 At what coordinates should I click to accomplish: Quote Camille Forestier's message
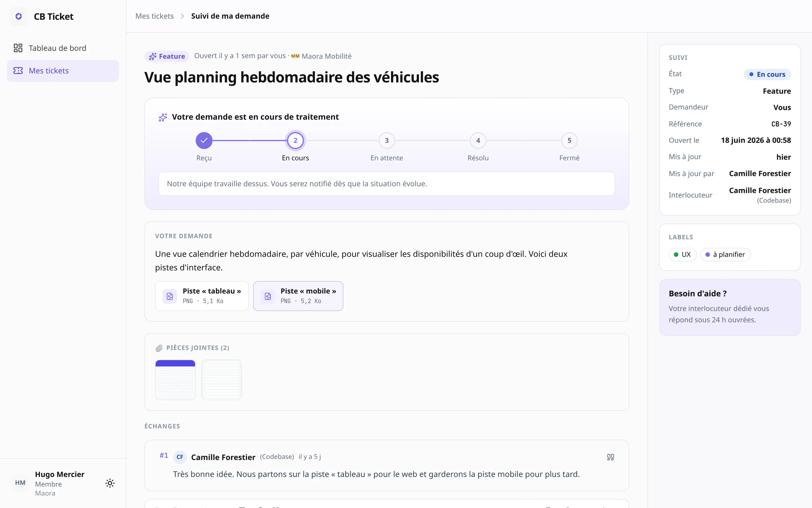(611, 457)
